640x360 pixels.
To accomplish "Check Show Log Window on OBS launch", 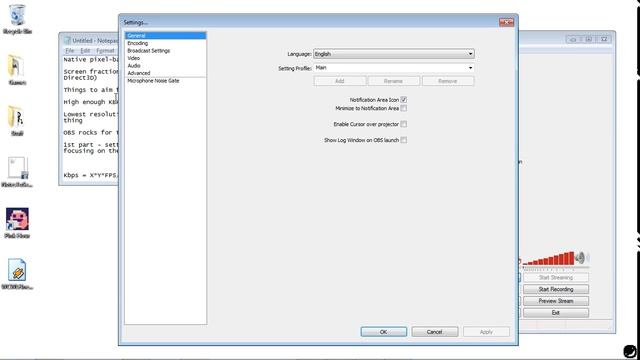I will tap(404, 140).
